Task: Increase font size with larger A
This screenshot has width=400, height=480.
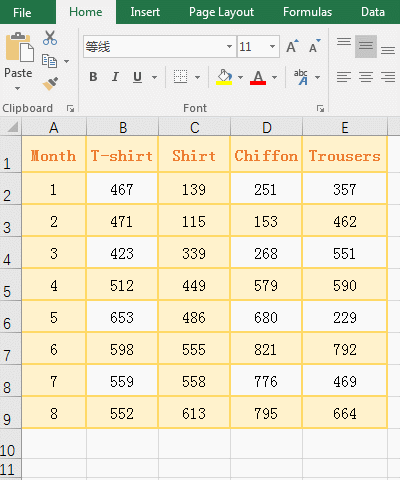Action: [292, 46]
